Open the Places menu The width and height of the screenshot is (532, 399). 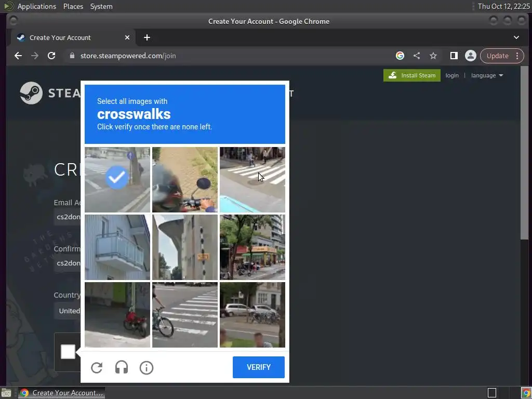point(73,6)
